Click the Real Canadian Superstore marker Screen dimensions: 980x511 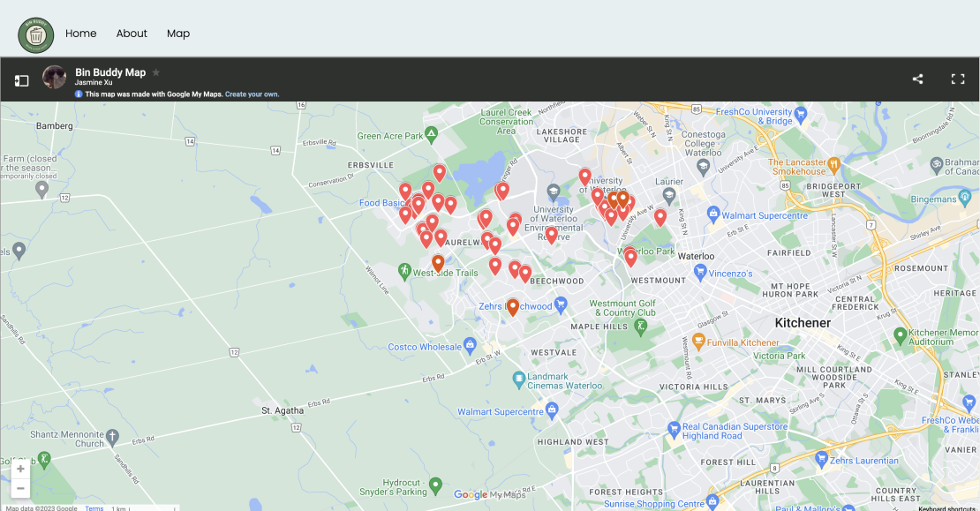673,429
